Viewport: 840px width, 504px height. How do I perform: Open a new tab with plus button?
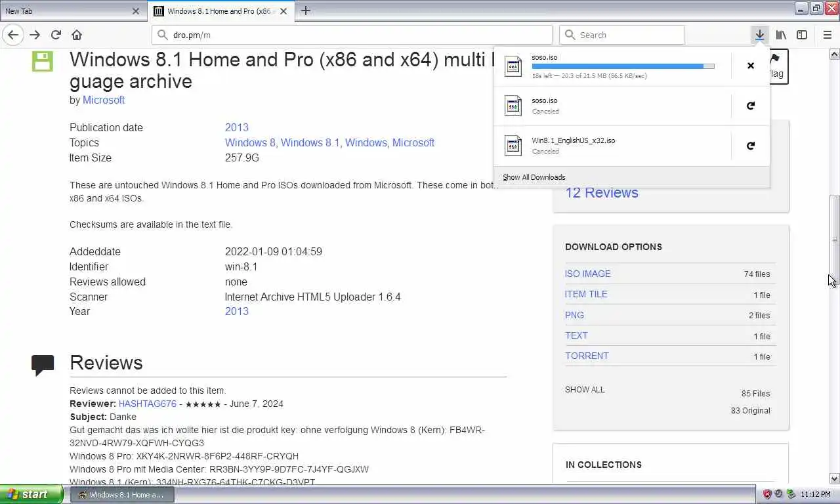[x=306, y=10]
